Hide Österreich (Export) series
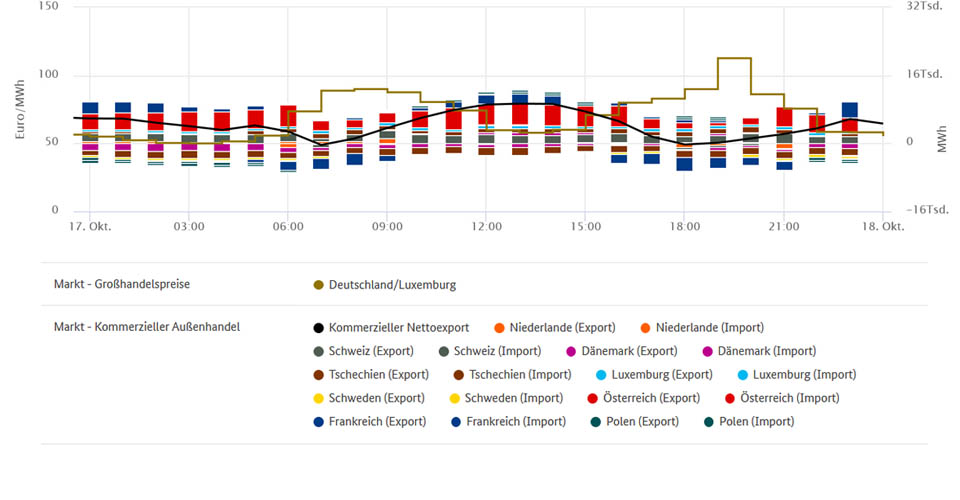Screen dimensions: 960x500 click(643, 398)
